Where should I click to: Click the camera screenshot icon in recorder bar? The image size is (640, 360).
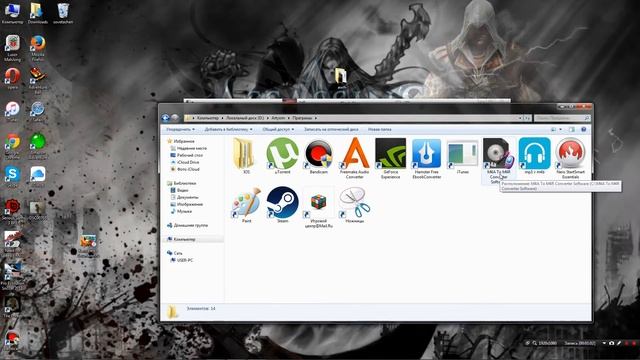[x=611, y=343]
